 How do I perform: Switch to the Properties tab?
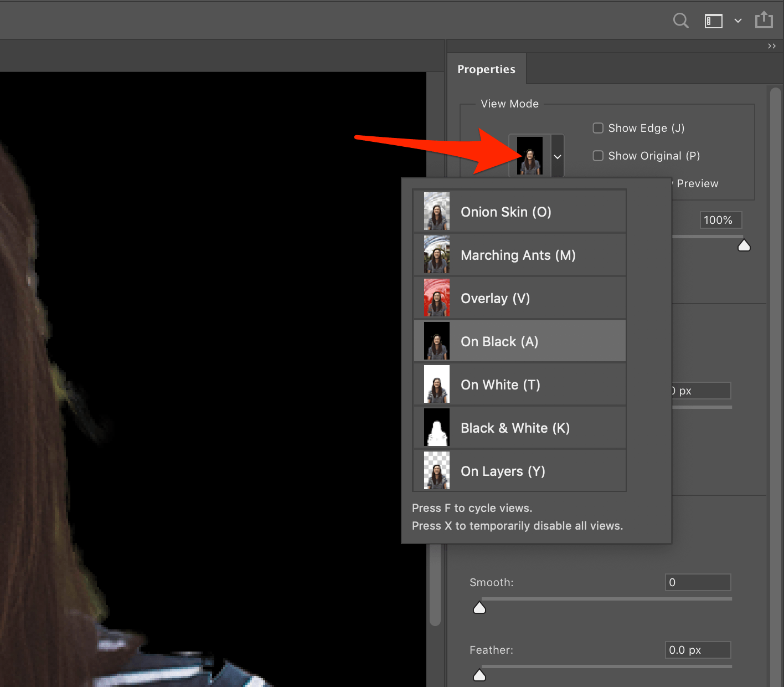[x=486, y=69]
